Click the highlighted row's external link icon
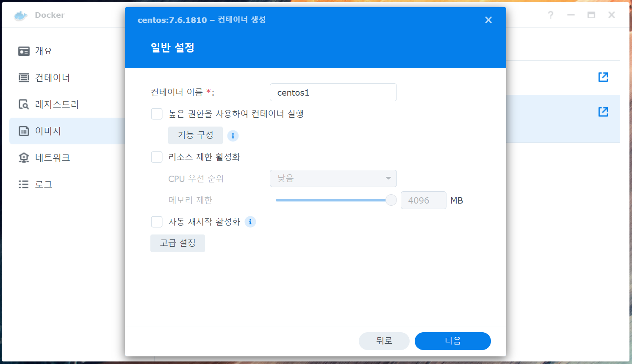 (x=603, y=112)
